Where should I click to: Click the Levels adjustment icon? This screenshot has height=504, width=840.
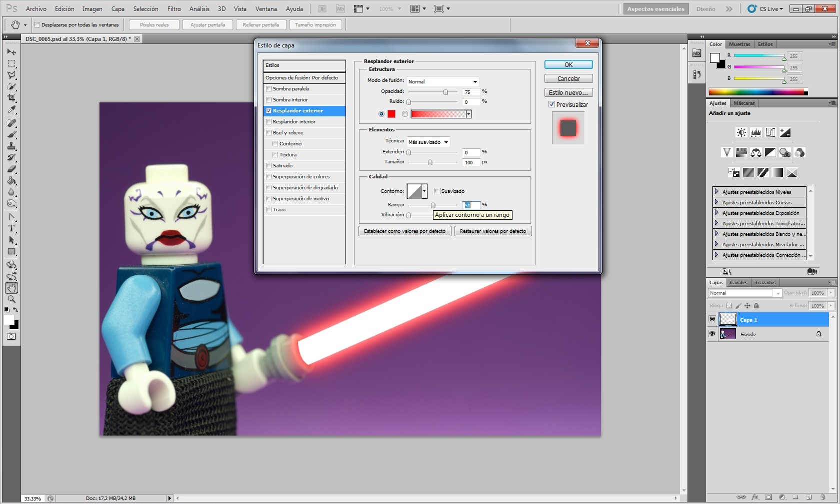pos(755,132)
